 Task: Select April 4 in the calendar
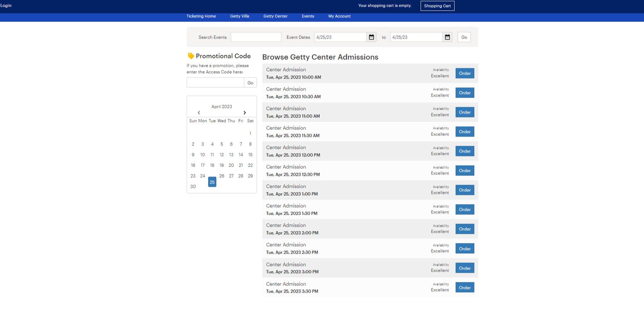212,144
